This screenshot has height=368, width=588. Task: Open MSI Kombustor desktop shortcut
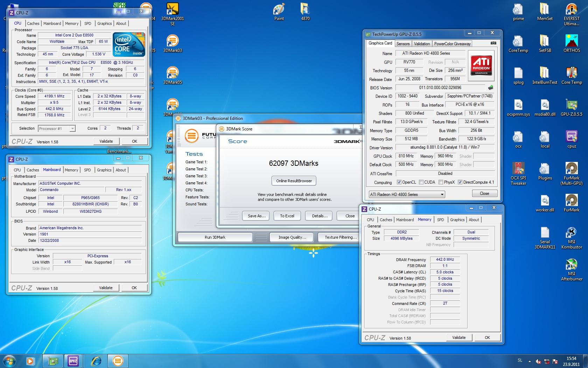571,238
